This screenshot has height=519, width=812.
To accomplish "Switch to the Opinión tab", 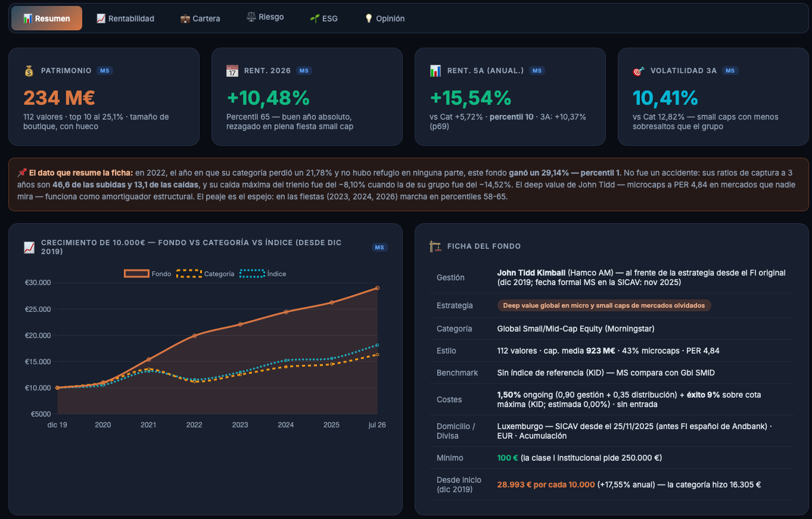I will point(384,18).
